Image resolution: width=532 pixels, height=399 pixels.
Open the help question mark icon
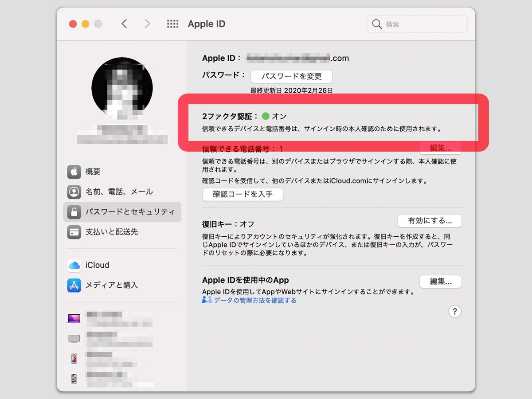click(454, 312)
